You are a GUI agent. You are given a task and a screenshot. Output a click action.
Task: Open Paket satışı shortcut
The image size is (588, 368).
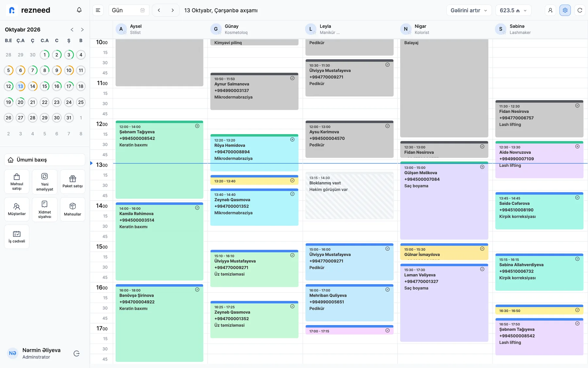point(73,182)
